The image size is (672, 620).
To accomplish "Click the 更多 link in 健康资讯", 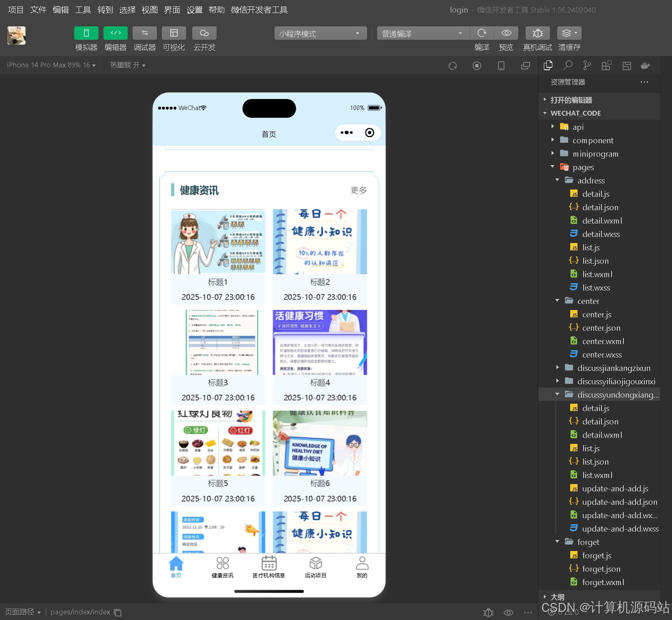I will 359,190.
